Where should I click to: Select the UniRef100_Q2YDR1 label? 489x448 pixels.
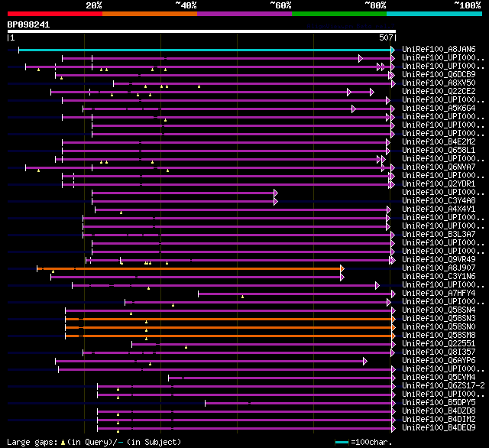(x=439, y=184)
